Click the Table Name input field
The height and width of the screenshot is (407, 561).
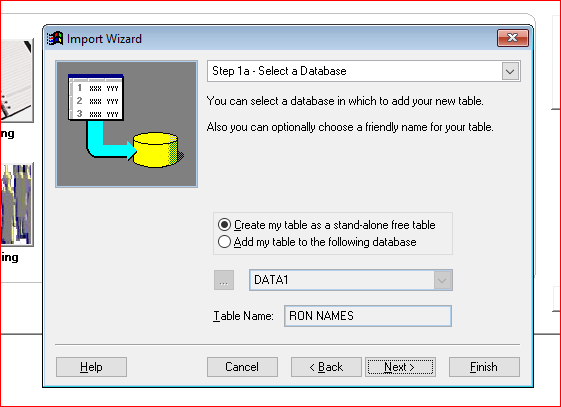[x=368, y=316]
